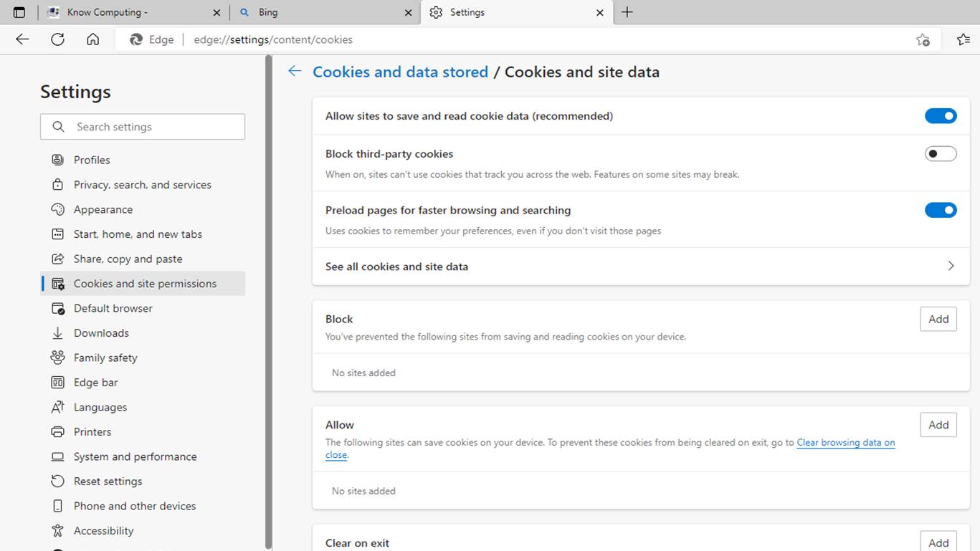Open the Favorites list icon

[963, 39]
